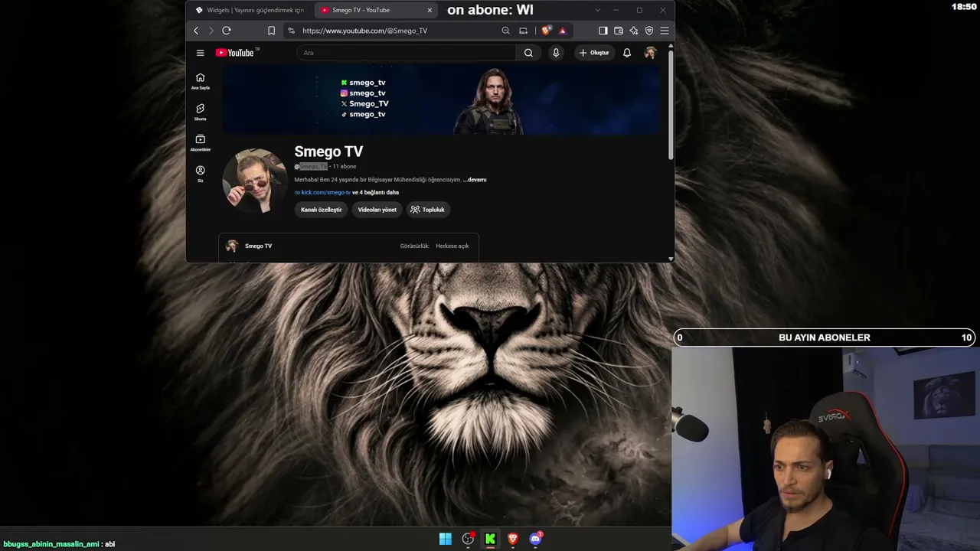Click the address bar URL field

pyautogui.click(x=398, y=31)
